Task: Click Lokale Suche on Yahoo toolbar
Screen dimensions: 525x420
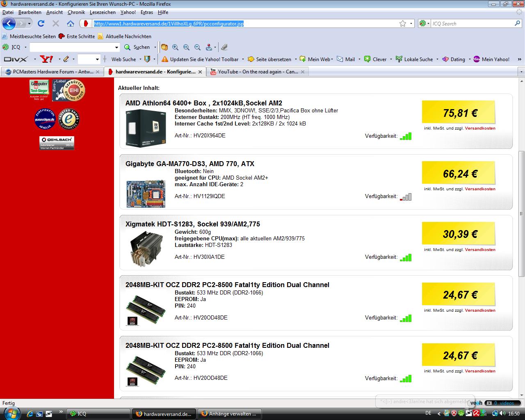Action: [414, 59]
